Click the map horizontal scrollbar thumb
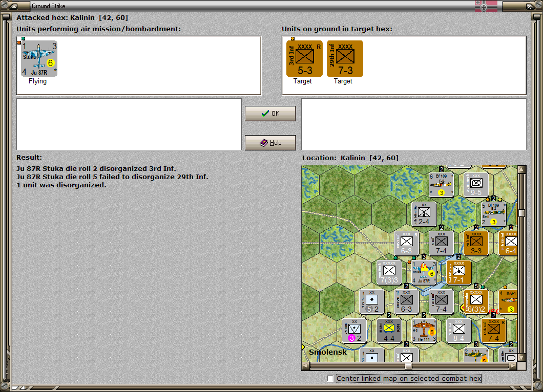The image size is (543, 392). point(408,366)
